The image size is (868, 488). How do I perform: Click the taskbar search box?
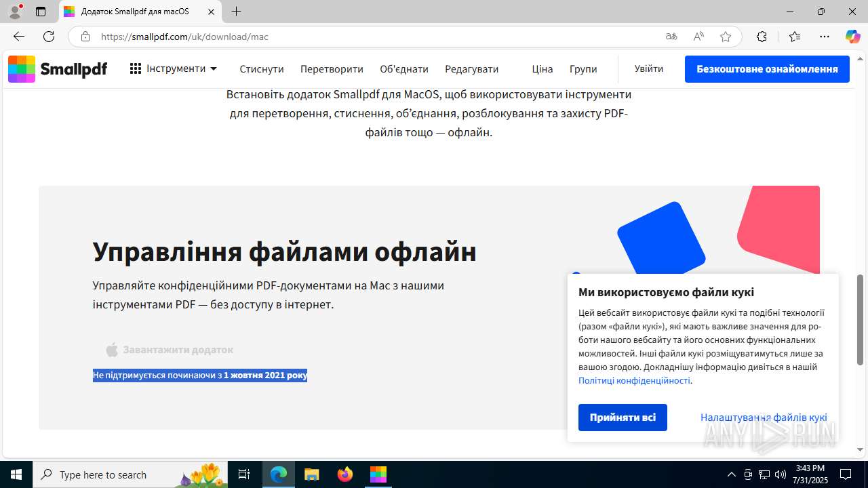tap(130, 474)
